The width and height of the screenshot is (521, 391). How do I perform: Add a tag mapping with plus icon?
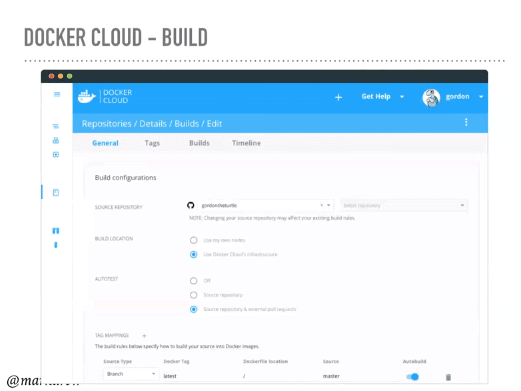(x=144, y=336)
